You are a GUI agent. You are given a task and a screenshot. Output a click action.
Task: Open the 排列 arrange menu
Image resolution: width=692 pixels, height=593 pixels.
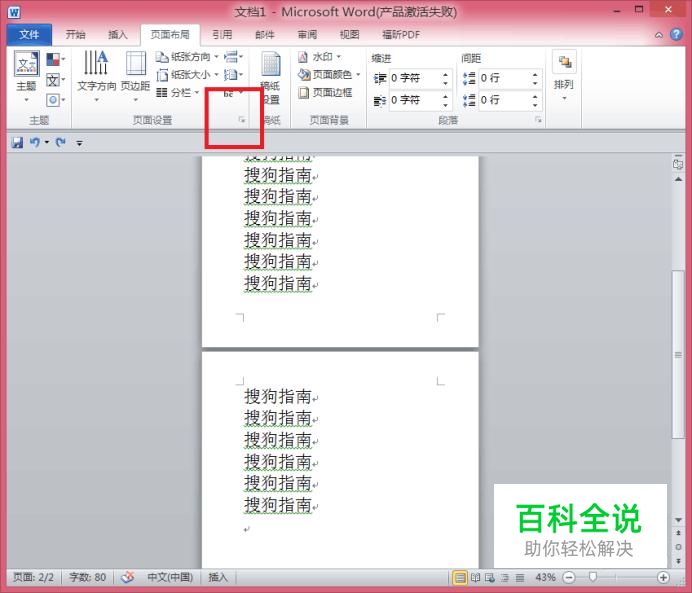click(564, 76)
